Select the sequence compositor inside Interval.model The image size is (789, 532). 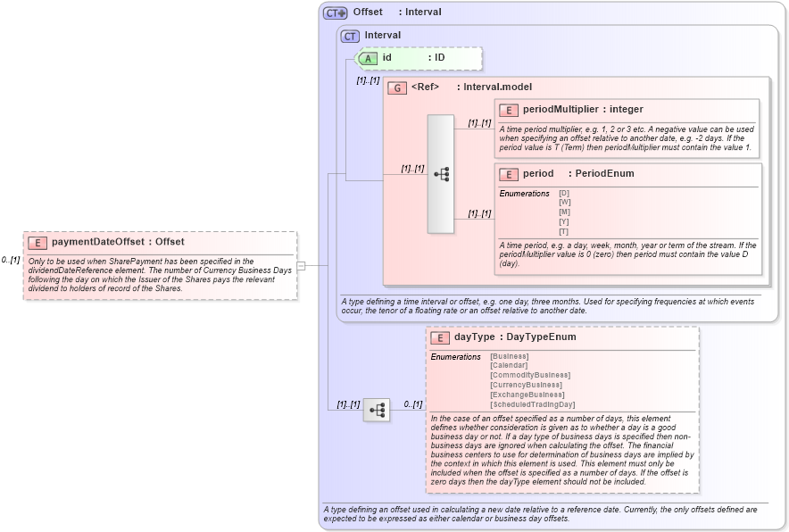click(x=441, y=174)
